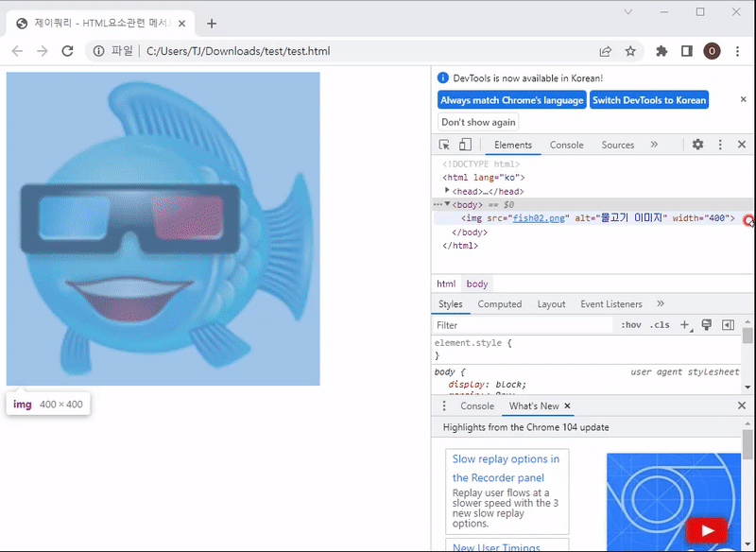Toggle the rendering emulations paintbrush icon

coord(707,325)
